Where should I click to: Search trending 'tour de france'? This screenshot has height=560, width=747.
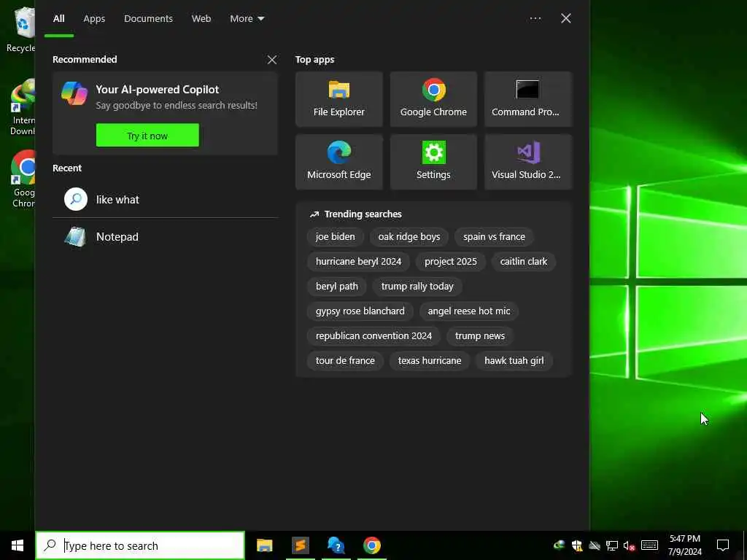(345, 360)
